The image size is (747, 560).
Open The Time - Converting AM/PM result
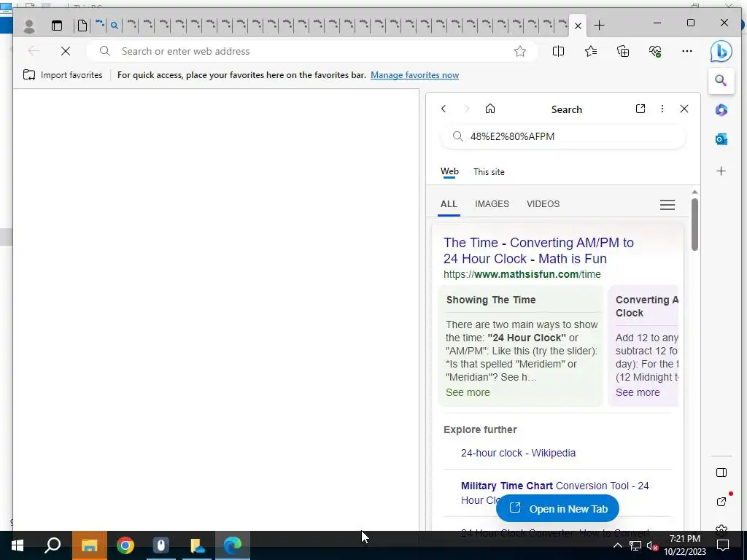click(538, 251)
